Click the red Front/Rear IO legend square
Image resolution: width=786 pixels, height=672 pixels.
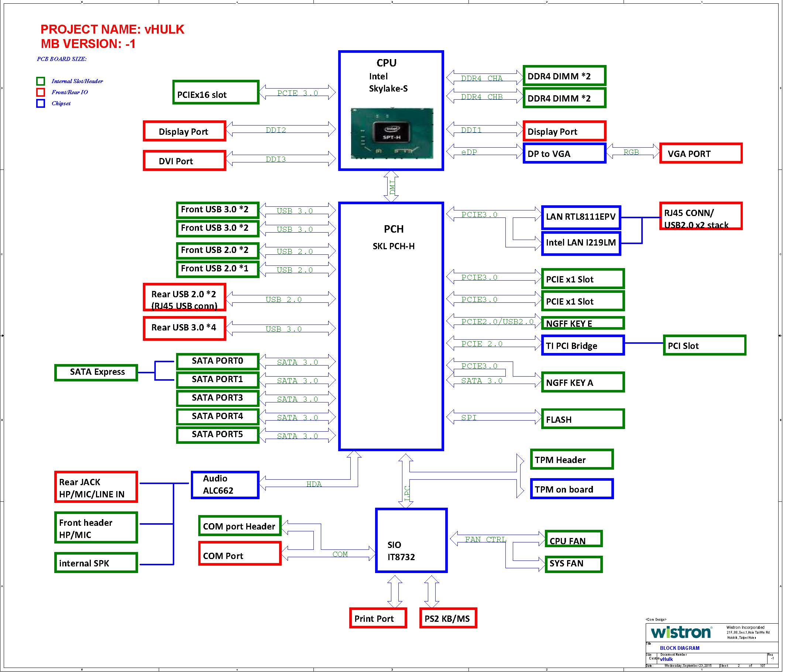click(x=41, y=92)
